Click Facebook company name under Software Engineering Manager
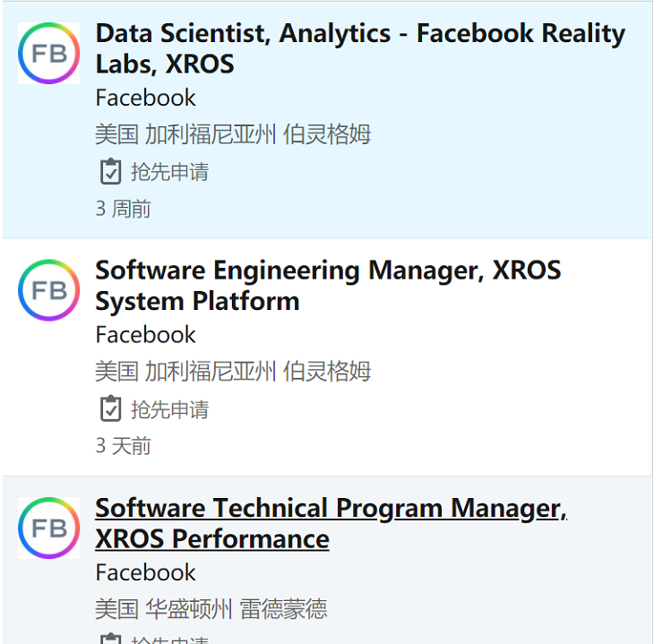 145,335
